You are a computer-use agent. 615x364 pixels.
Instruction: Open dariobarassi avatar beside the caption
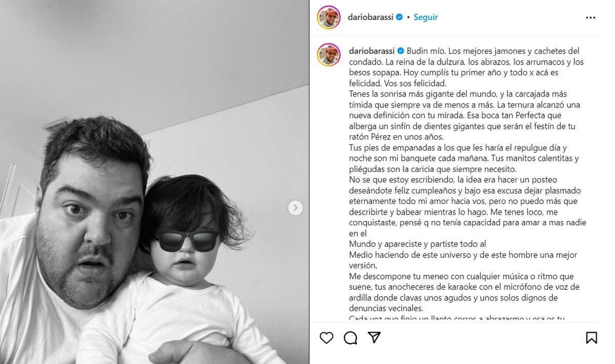[329, 55]
